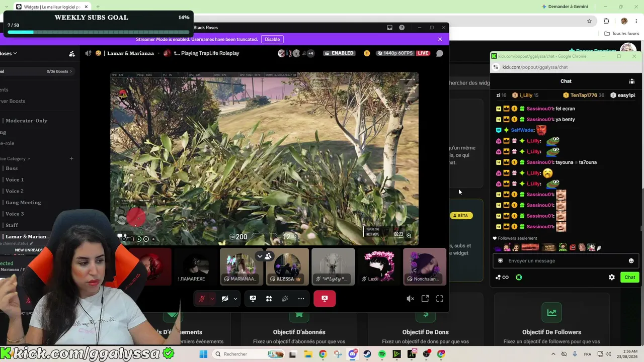The width and height of the screenshot is (644, 362).
Task: Open camera options dropdown arrow
Action: (x=235, y=299)
